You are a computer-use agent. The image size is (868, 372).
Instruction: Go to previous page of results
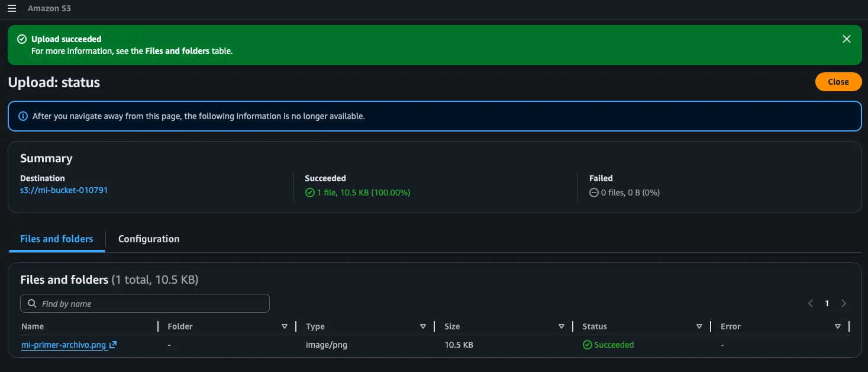click(811, 303)
